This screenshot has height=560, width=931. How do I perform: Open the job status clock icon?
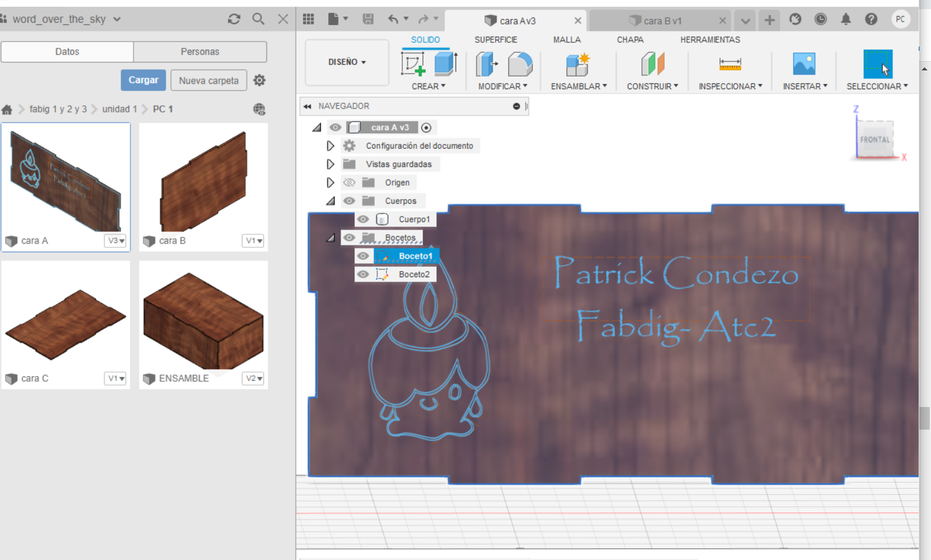[821, 19]
